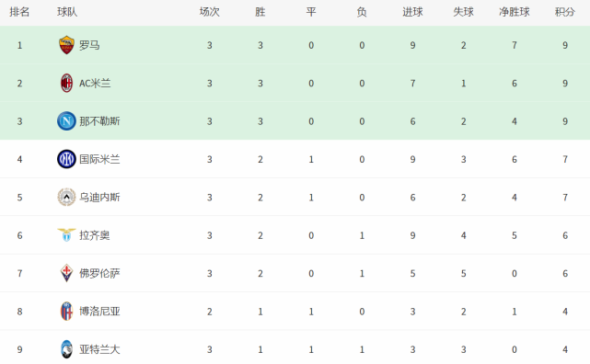Select the 国际米兰 team name

99,159
